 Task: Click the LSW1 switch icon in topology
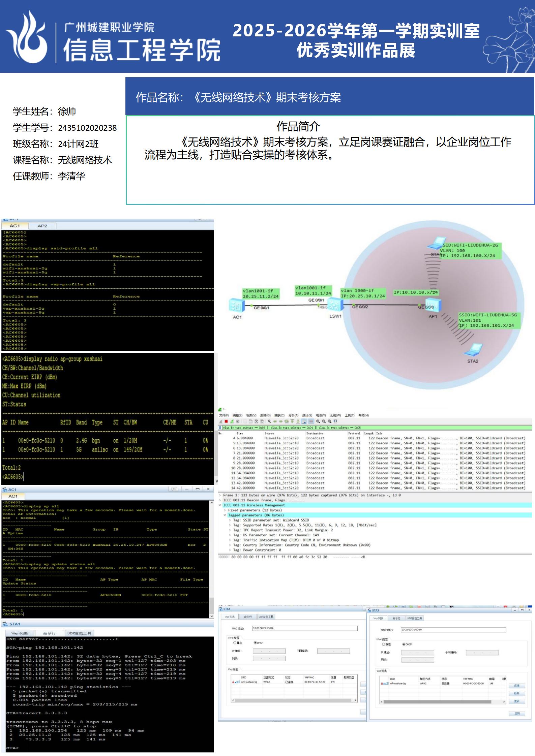click(335, 305)
